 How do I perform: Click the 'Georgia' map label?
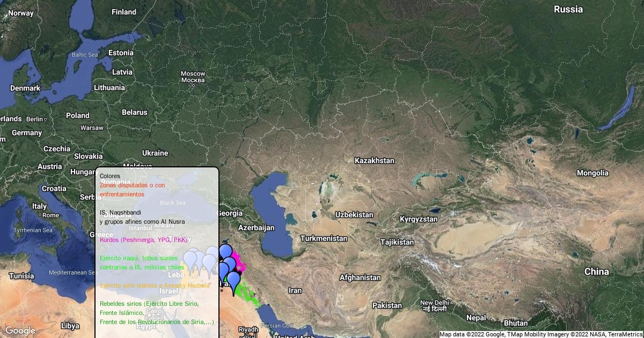tap(230, 213)
